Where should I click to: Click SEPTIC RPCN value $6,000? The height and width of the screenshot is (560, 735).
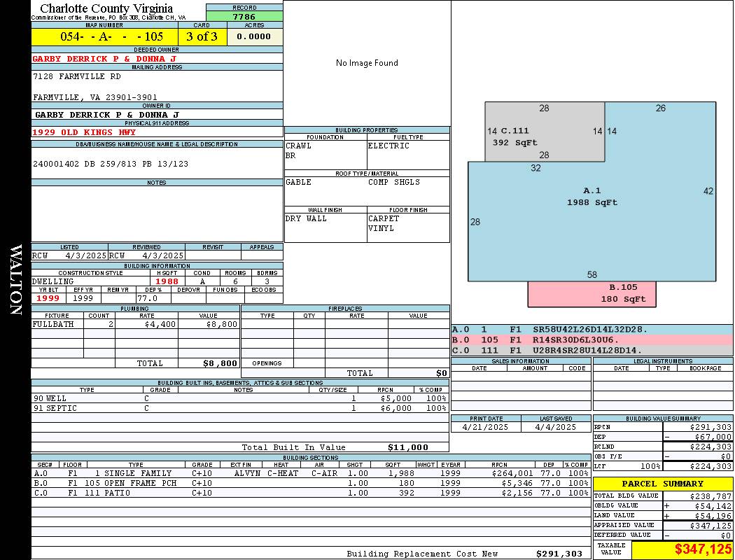click(396, 409)
